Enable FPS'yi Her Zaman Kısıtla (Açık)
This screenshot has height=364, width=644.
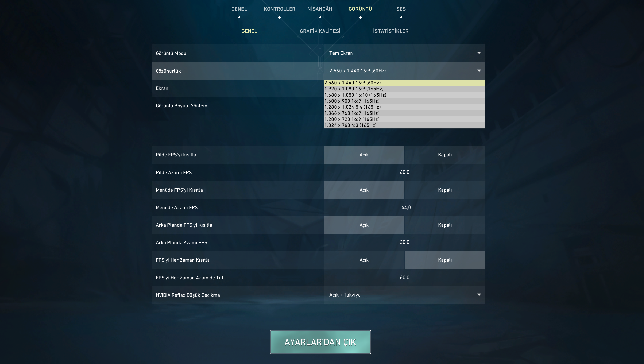(364, 260)
